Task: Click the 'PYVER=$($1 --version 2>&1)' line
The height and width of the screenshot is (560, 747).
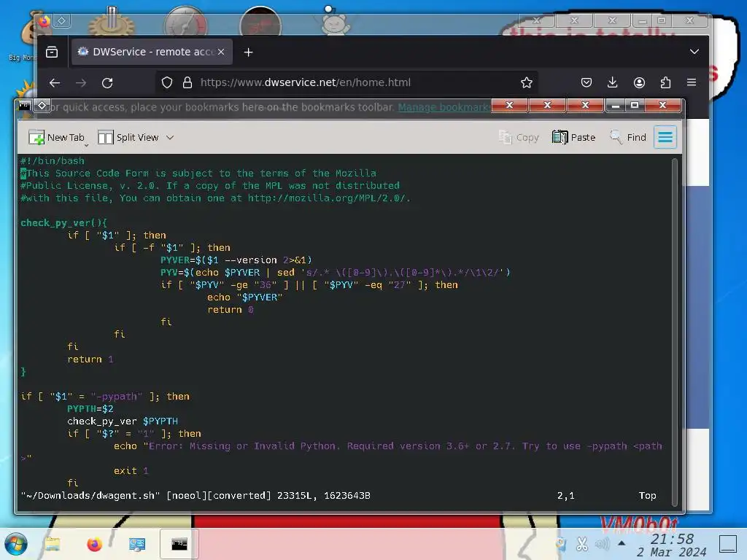Action: [x=236, y=260]
